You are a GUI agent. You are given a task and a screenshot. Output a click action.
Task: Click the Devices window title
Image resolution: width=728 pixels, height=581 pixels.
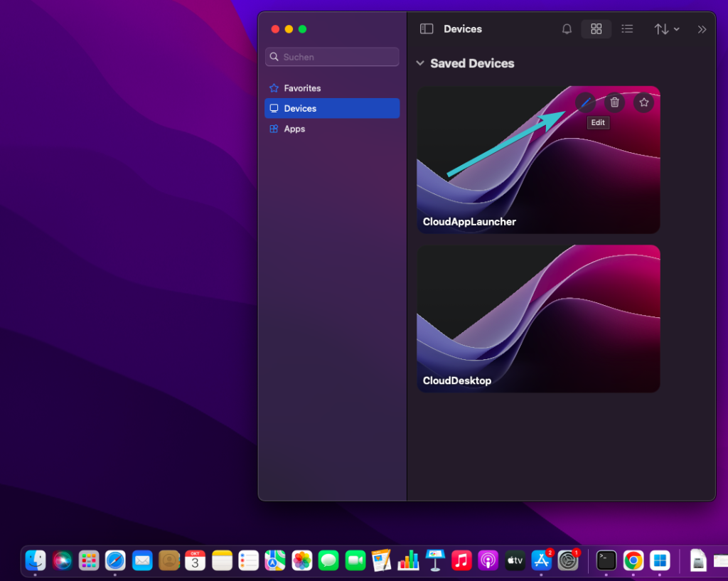(x=462, y=28)
